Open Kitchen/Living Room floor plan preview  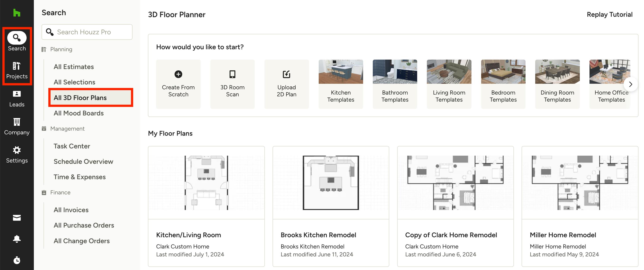tap(206, 183)
